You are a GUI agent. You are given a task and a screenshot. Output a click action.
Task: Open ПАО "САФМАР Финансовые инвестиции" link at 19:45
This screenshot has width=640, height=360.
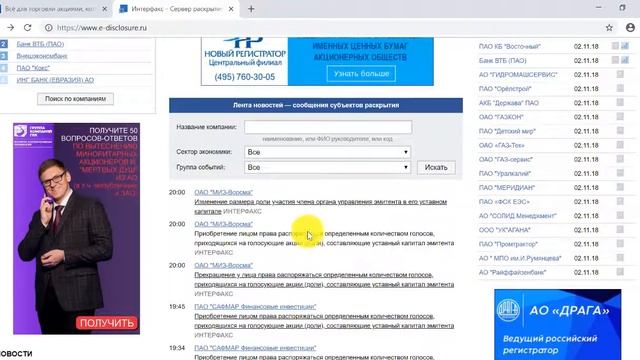[255, 307]
